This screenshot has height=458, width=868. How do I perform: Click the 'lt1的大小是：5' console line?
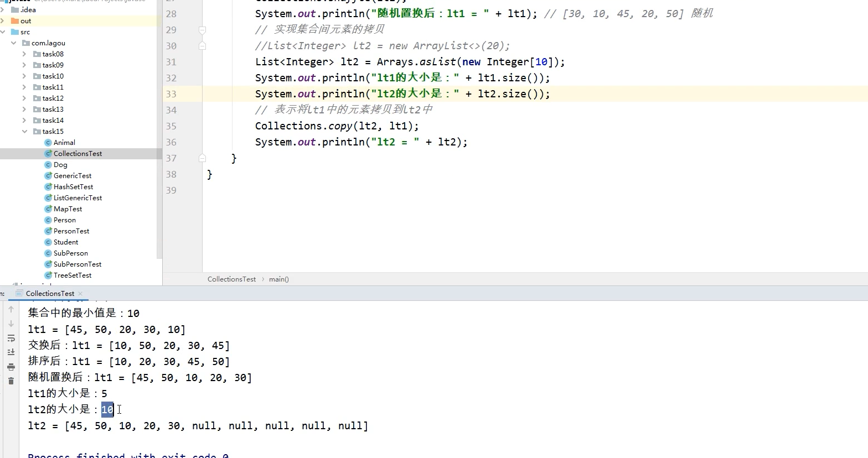click(x=68, y=393)
